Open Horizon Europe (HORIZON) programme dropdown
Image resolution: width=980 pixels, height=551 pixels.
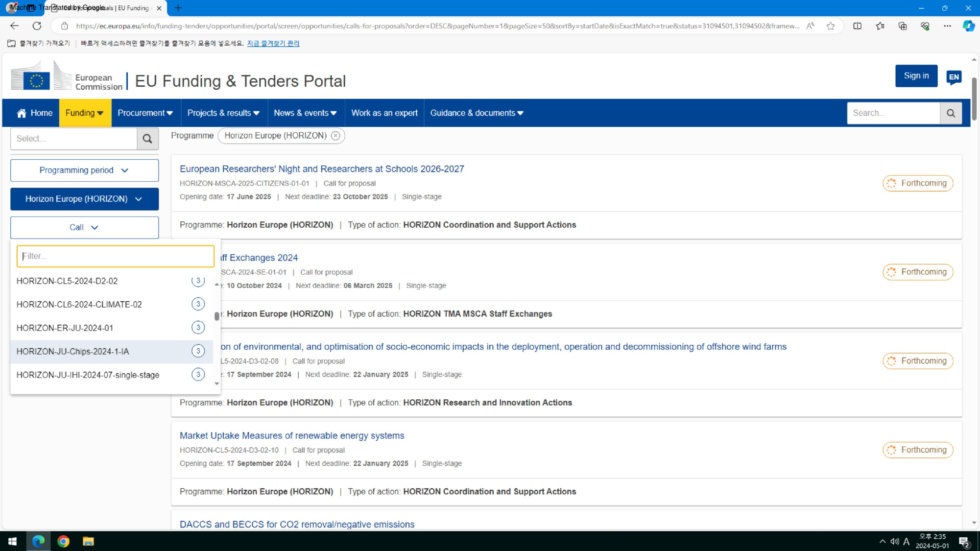[x=84, y=199]
